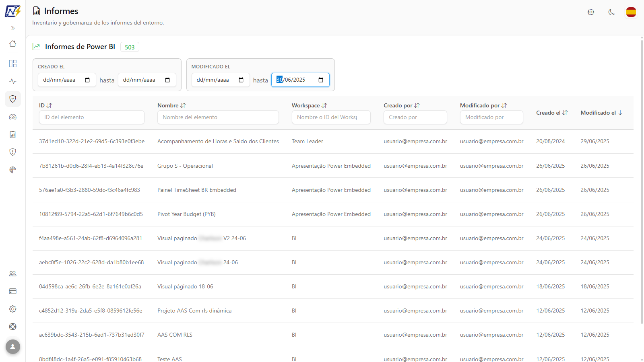644x362 pixels.
Task: Open the shield alert icon in the sidebar
Action: click(13, 152)
